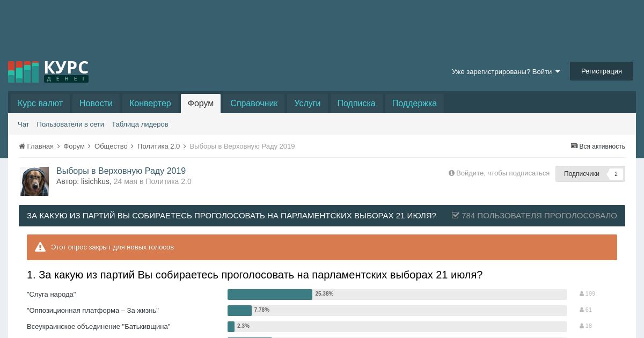This screenshot has width=644, height=338.
Task: Click the Курс Денег site logo
Action: point(48,71)
